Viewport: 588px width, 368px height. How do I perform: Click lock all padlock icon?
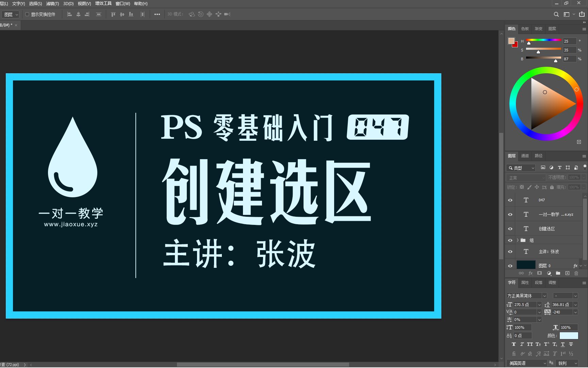[552, 187]
